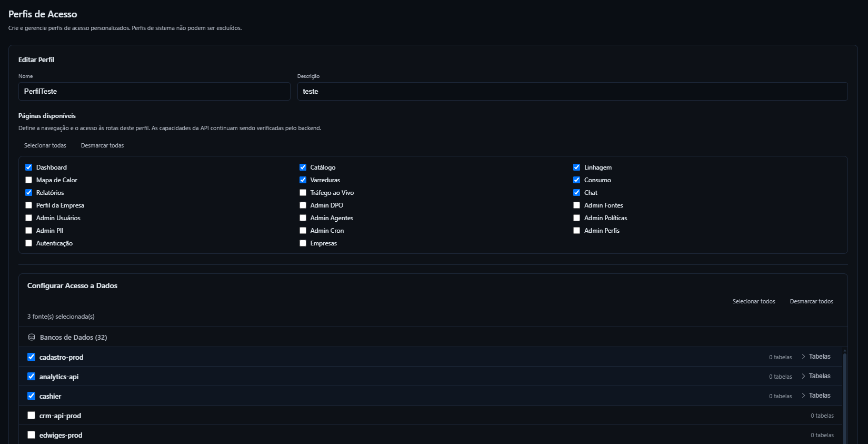Click the database icon beside Bancos de Dados

pyautogui.click(x=32, y=337)
